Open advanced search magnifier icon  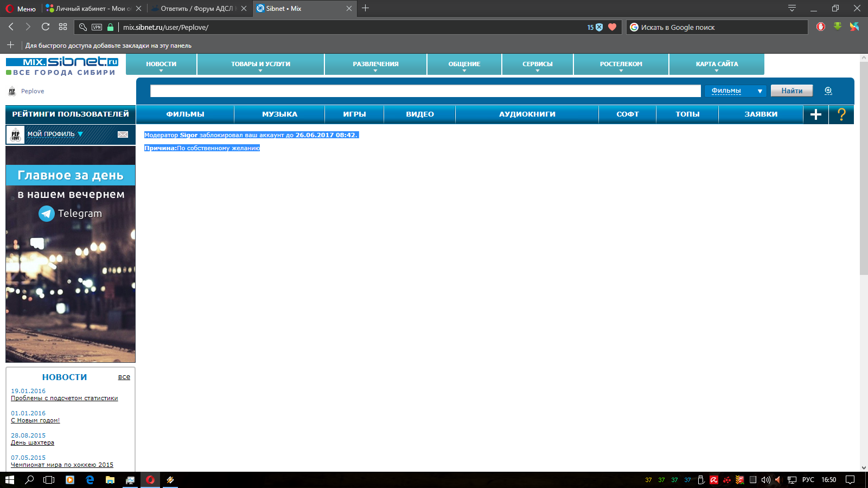coord(828,91)
